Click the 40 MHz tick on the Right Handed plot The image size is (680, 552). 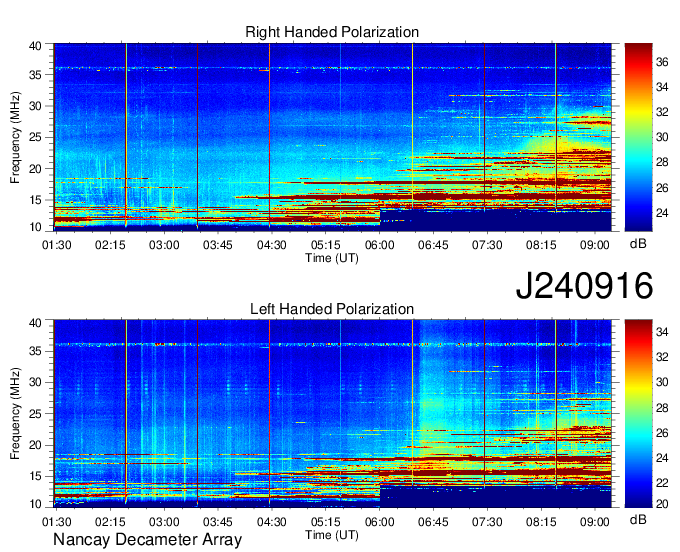35,46
